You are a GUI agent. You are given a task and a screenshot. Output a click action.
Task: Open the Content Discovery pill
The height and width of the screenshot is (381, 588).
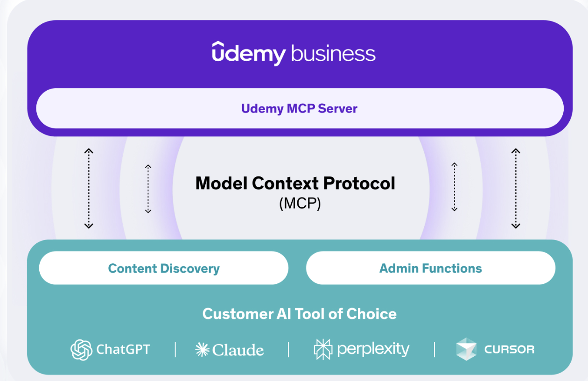click(x=164, y=268)
